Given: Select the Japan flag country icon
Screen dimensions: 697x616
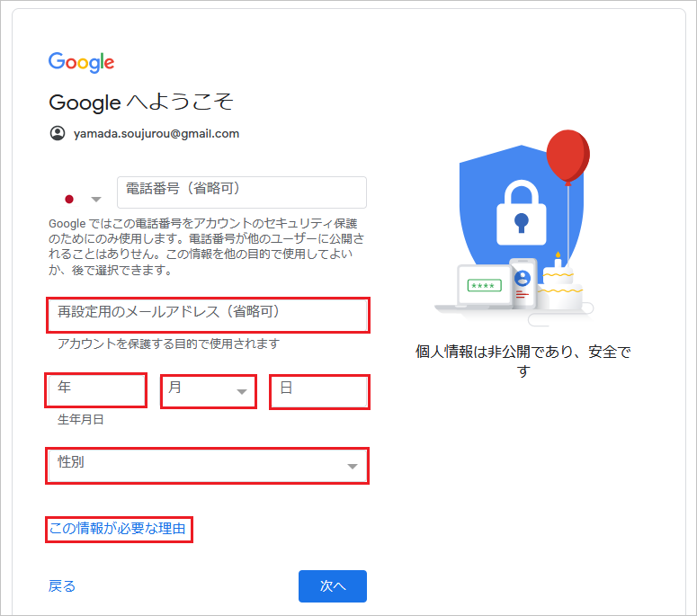Looking at the screenshot, I should pyautogui.click(x=69, y=199).
